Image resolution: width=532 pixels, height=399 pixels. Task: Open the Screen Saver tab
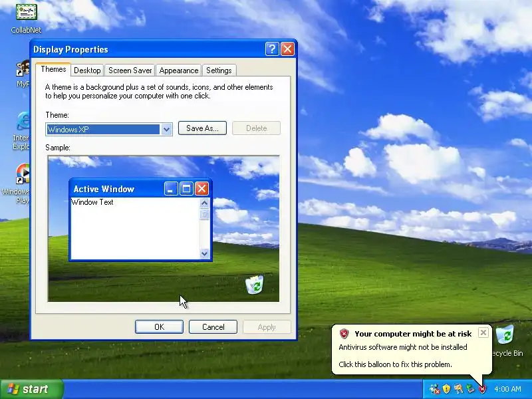click(x=130, y=70)
